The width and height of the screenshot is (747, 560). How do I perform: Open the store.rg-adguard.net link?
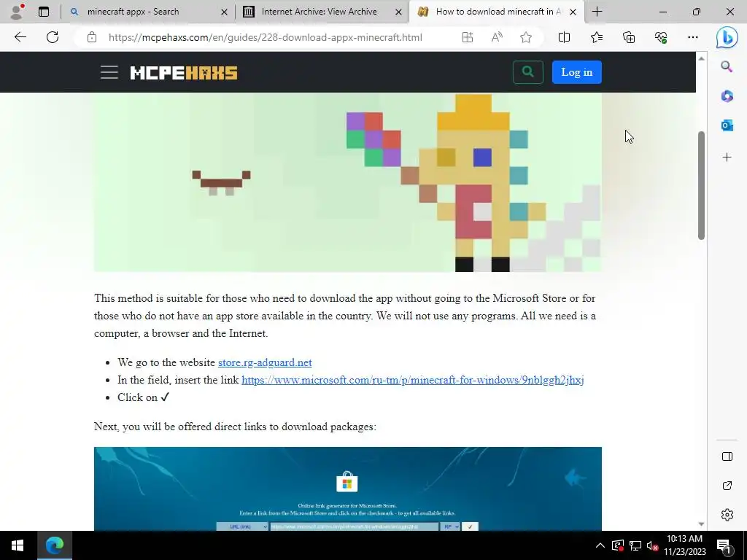point(265,362)
